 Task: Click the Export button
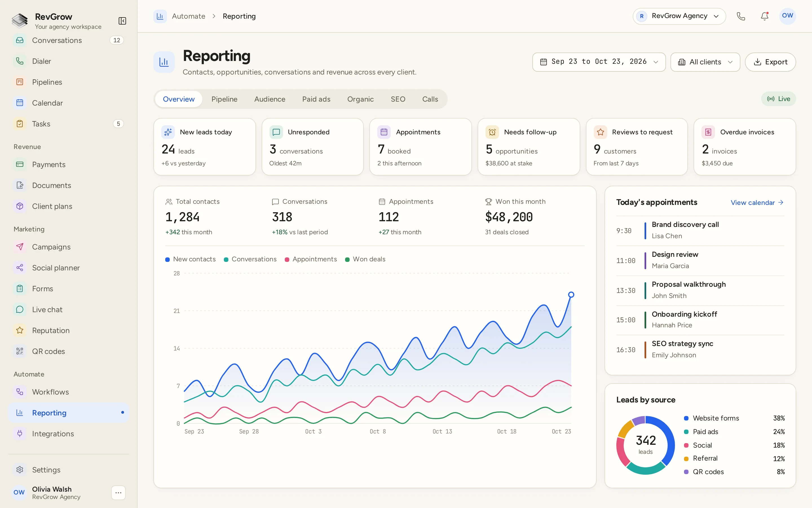point(770,62)
